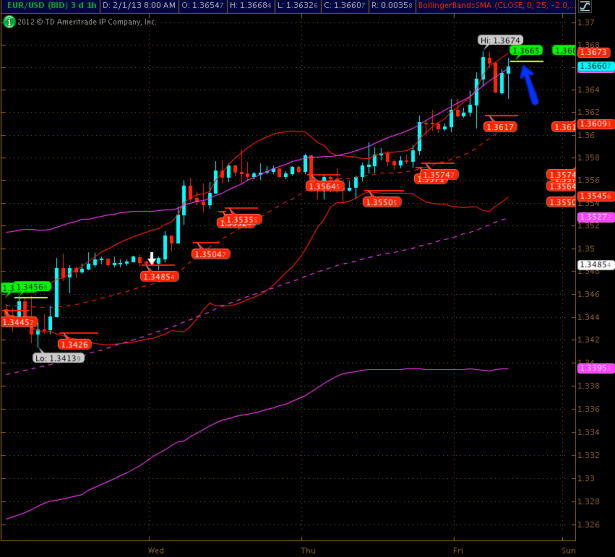This screenshot has height=557, width=615.
Task: Click the Thu date label on time axis
Action: click(308, 550)
